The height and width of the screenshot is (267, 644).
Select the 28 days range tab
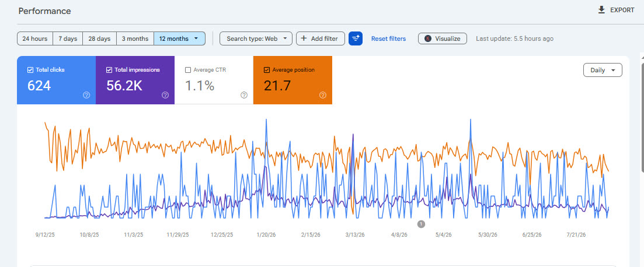click(99, 38)
